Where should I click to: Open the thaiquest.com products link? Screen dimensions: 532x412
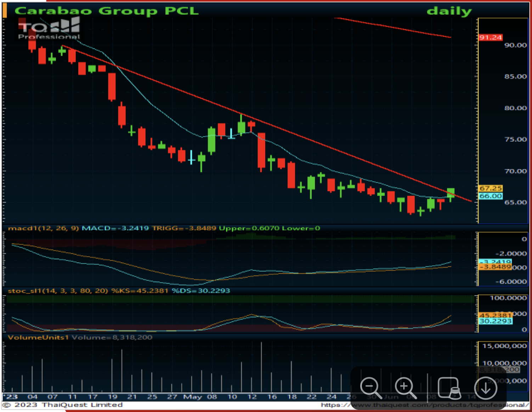(425, 405)
